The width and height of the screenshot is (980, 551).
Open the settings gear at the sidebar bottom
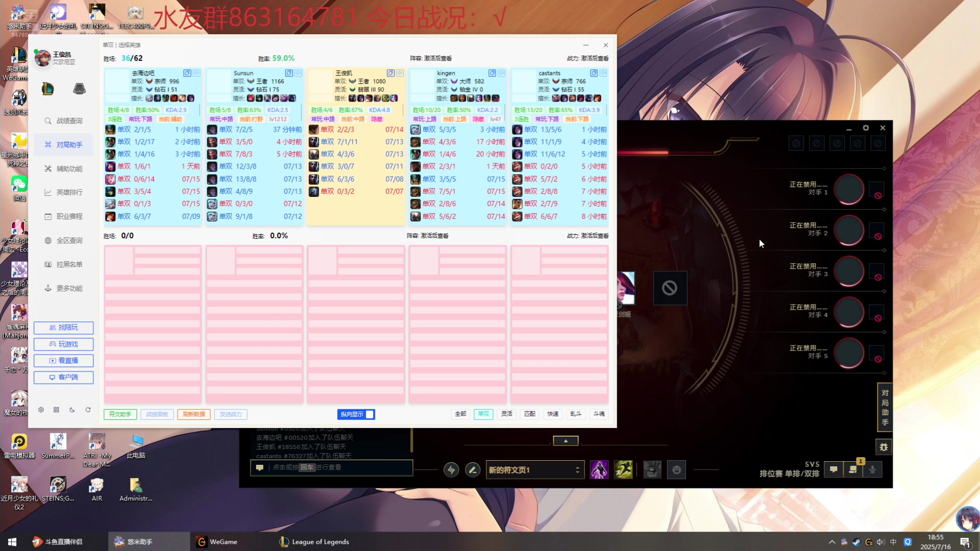(x=41, y=410)
